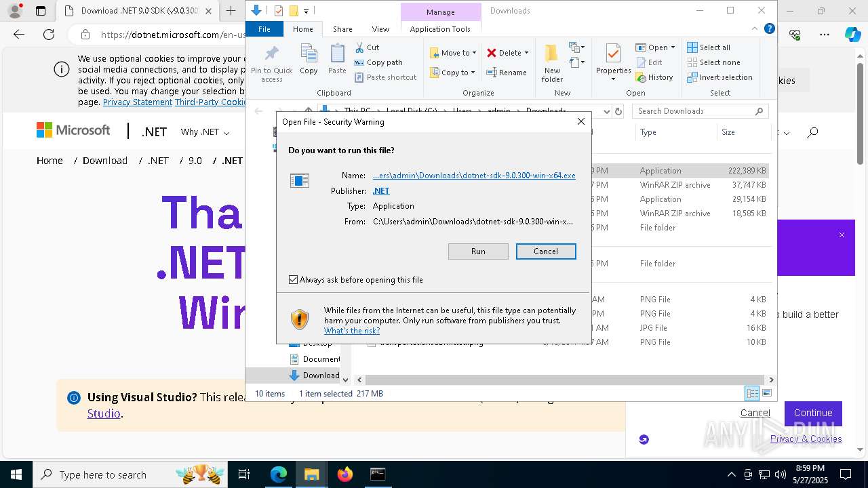Untick Always ask before opening this file
This screenshot has height=488, width=868.
[294, 280]
